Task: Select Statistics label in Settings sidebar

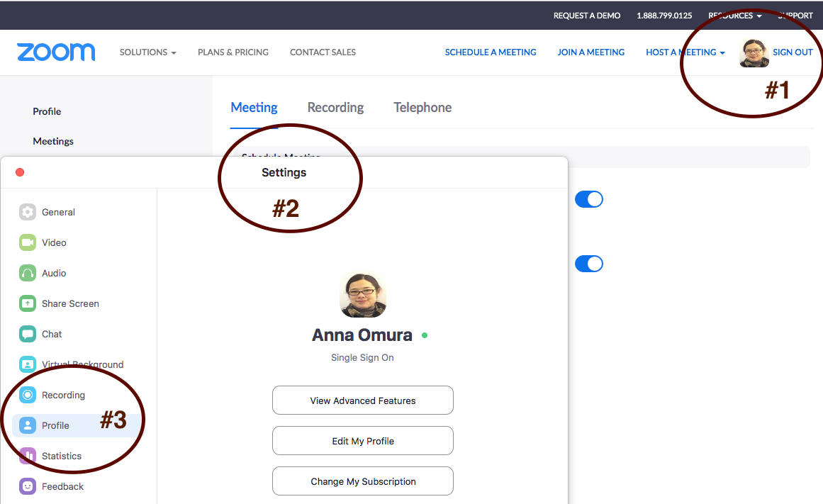Action: (x=62, y=456)
